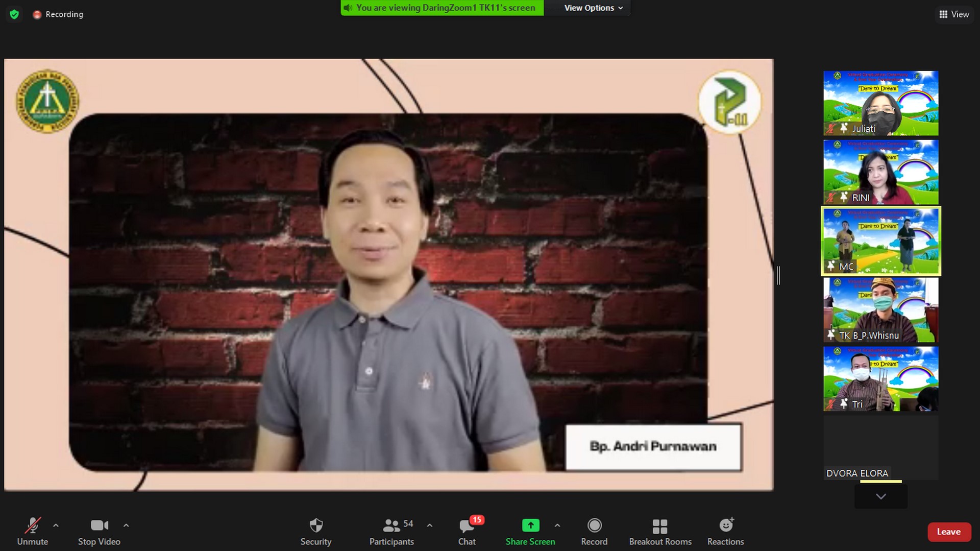Click the Share Screen button
The width and height of the screenshot is (980, 551).
click(x=530, y=531)
